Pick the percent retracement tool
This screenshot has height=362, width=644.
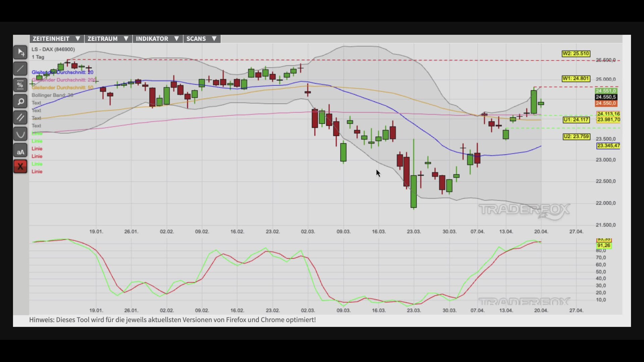[20, 85]
